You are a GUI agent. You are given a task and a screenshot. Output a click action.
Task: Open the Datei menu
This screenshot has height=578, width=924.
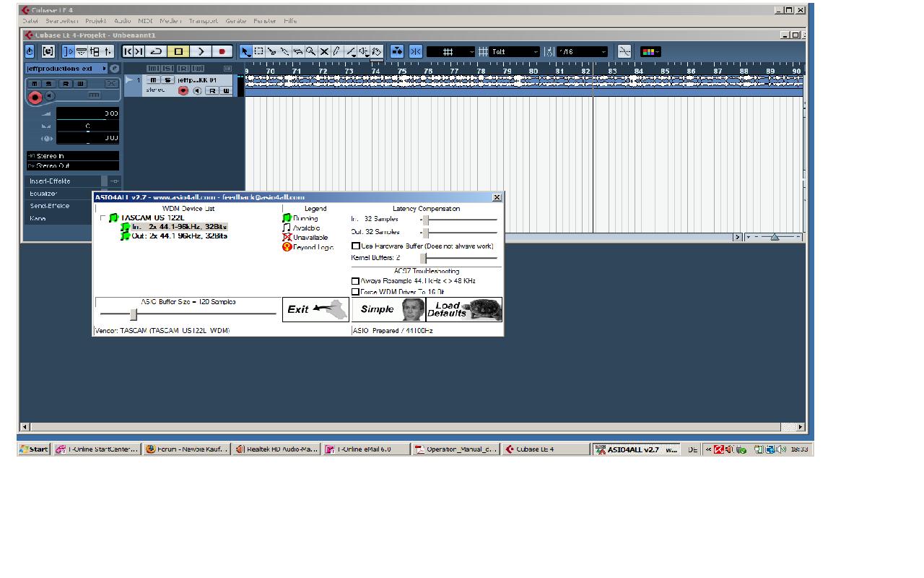click(x=30, y=21)
